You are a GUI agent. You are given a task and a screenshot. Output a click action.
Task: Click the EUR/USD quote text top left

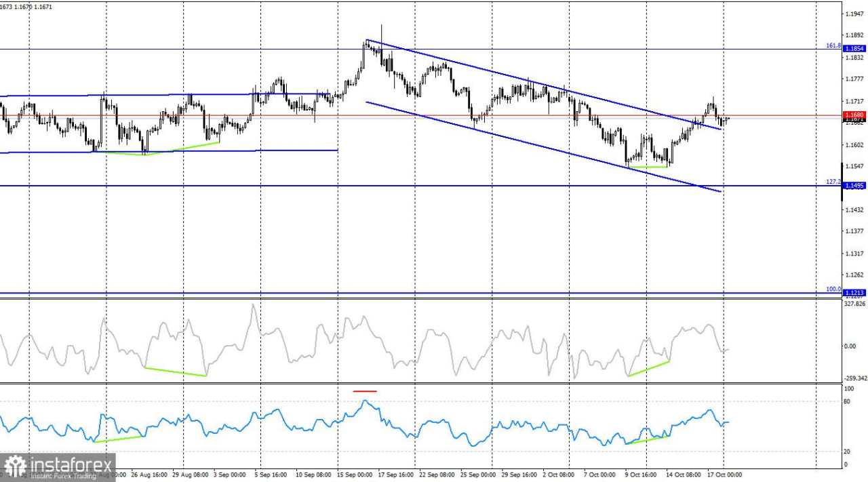(27, 5)
